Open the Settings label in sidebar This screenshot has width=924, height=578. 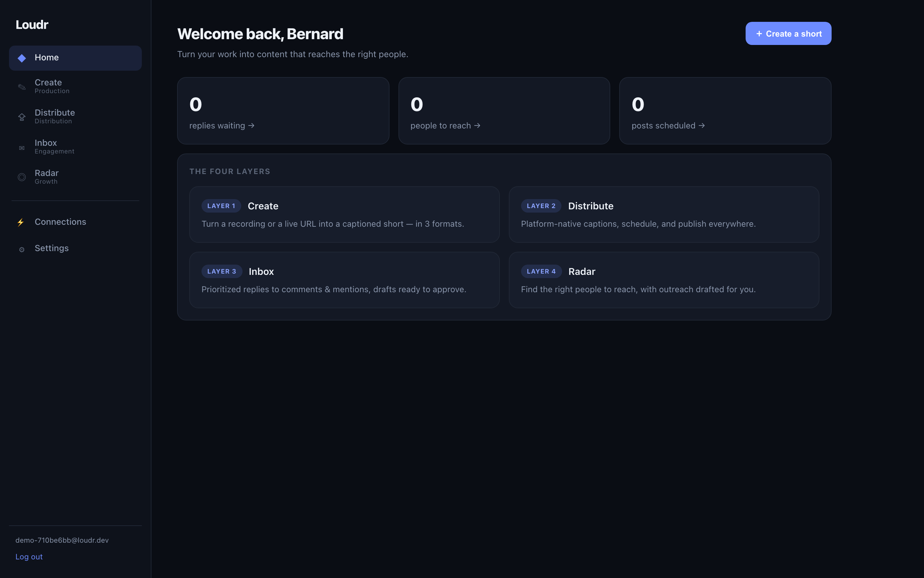pyautogui.click(x=52, y=248)
